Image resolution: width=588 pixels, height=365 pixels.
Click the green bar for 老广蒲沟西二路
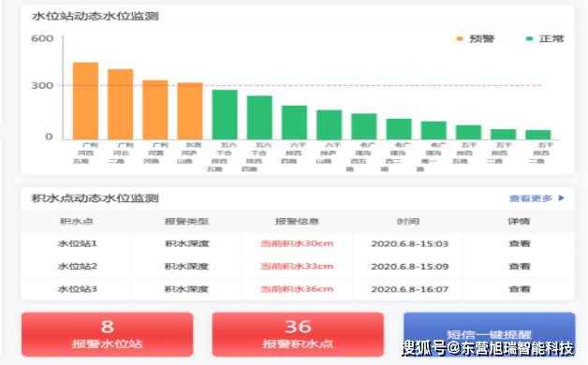pyautogui.click(x=399, y=129)
